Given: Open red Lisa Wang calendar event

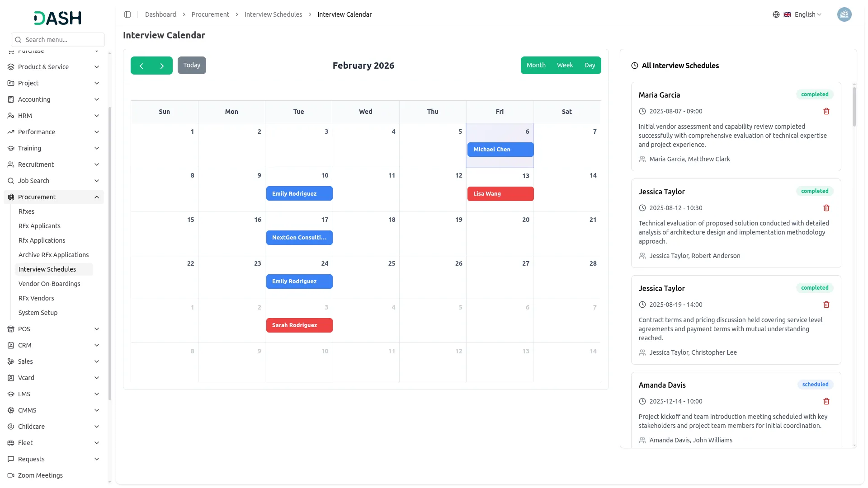Looking at the screenshot, I should pos(500,194).
